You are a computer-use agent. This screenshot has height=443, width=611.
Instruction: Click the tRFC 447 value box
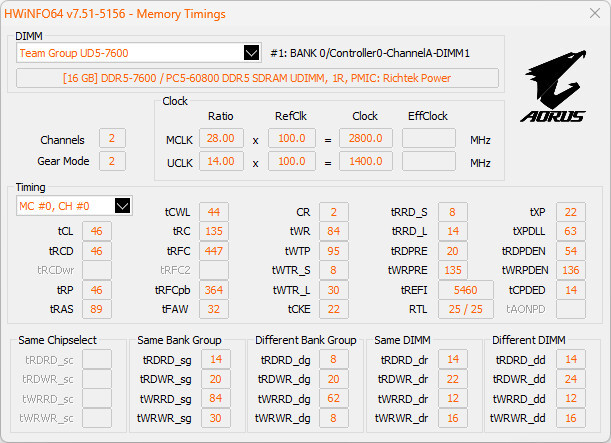(214, 251)
